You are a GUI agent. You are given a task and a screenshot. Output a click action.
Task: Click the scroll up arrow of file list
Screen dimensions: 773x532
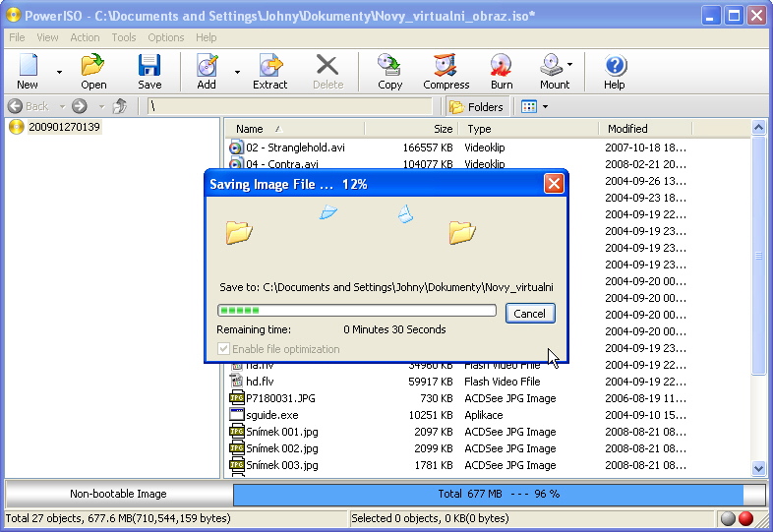(758, 128)
